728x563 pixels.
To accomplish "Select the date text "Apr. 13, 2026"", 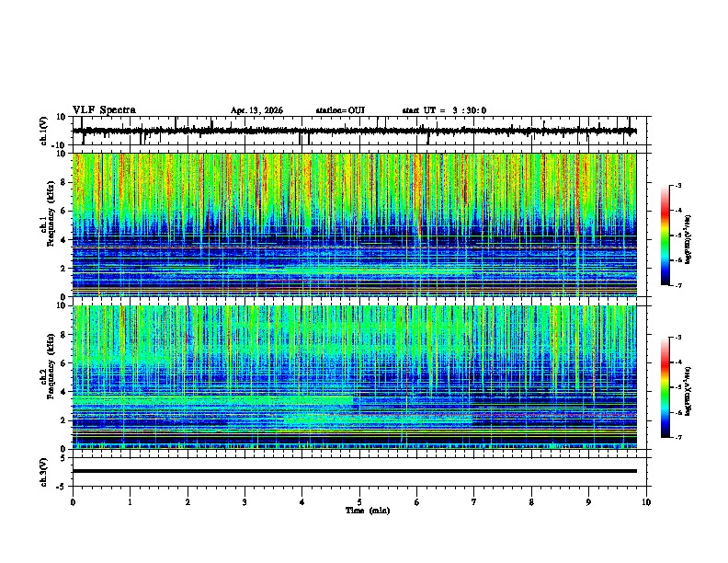I will pyautogui.click(x=256, y=110).
